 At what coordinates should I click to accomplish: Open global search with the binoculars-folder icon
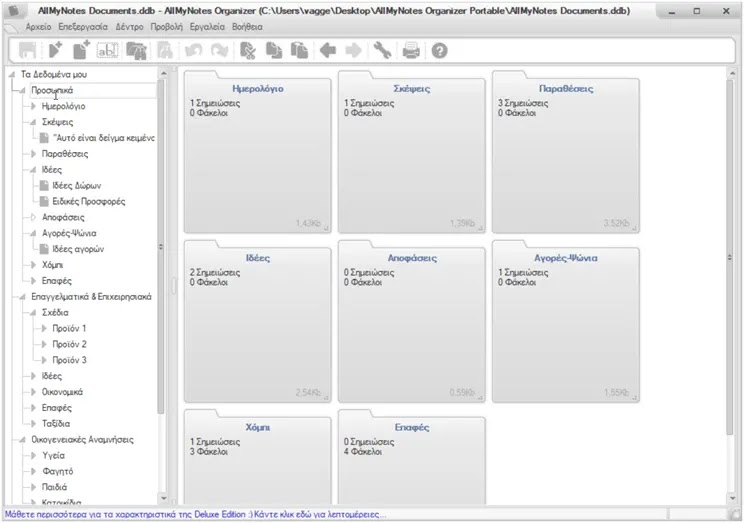136,50
